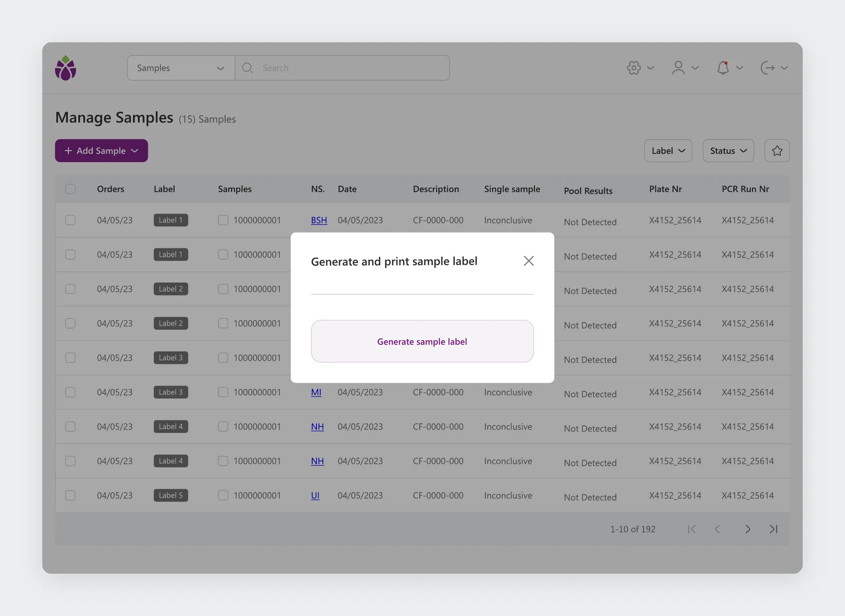Click the Date column header
Viewport: 845px width, 616px height.
(347, 189)
